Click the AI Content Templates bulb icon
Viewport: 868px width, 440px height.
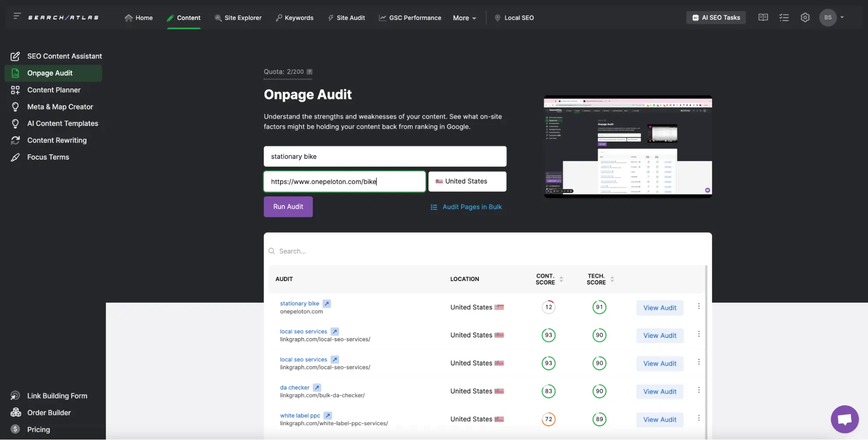pos(15,123)
